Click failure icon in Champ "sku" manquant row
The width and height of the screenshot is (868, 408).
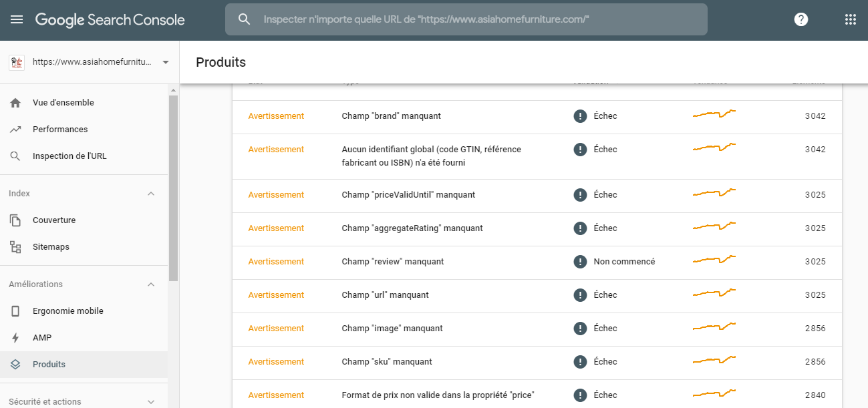point(580,362)
